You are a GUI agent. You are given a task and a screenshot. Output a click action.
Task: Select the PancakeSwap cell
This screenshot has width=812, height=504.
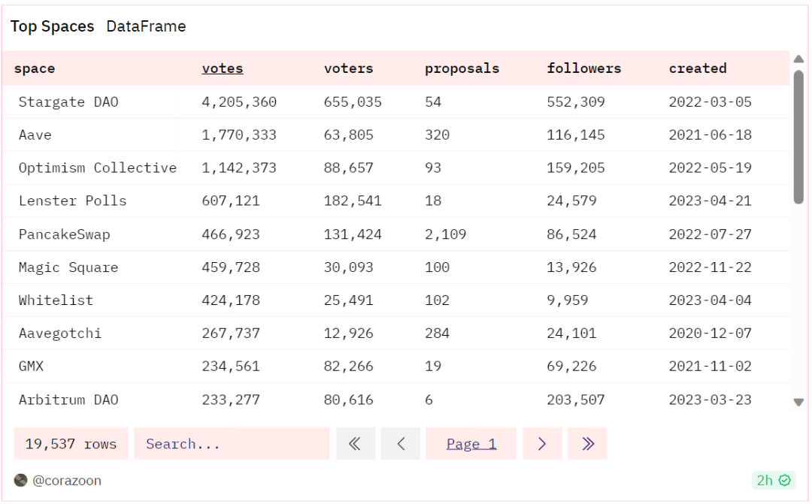[64, 234]
